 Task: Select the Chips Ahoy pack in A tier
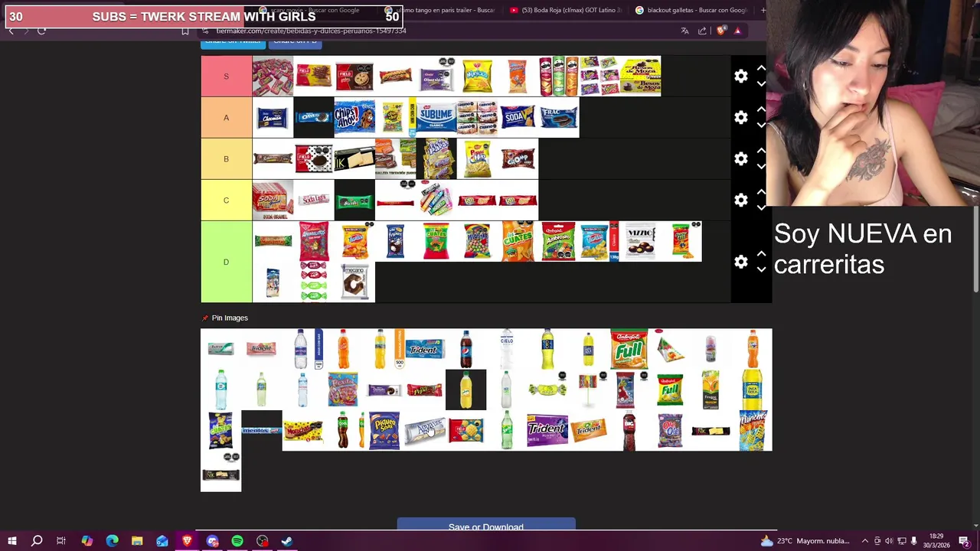coord(354,117)
